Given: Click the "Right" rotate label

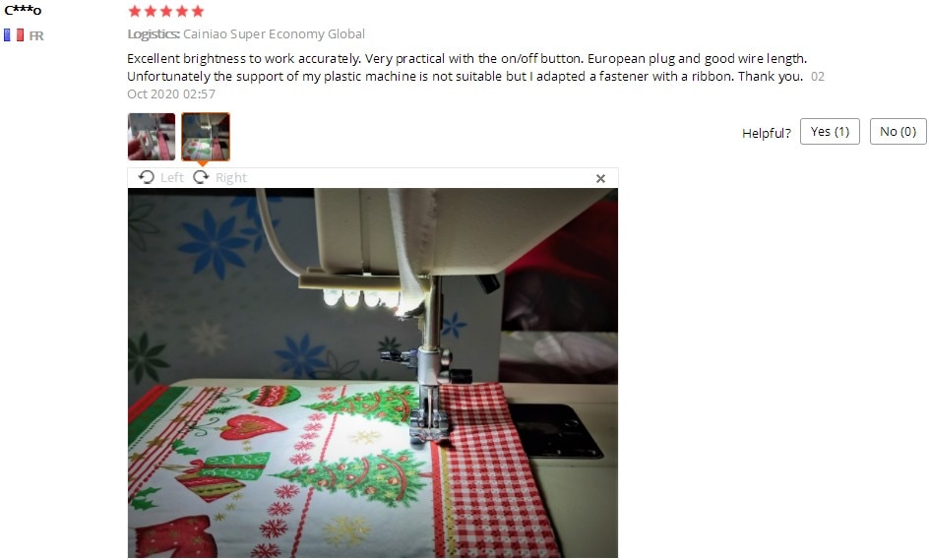Looking at the screenshot, I should [x=231, y=178].
